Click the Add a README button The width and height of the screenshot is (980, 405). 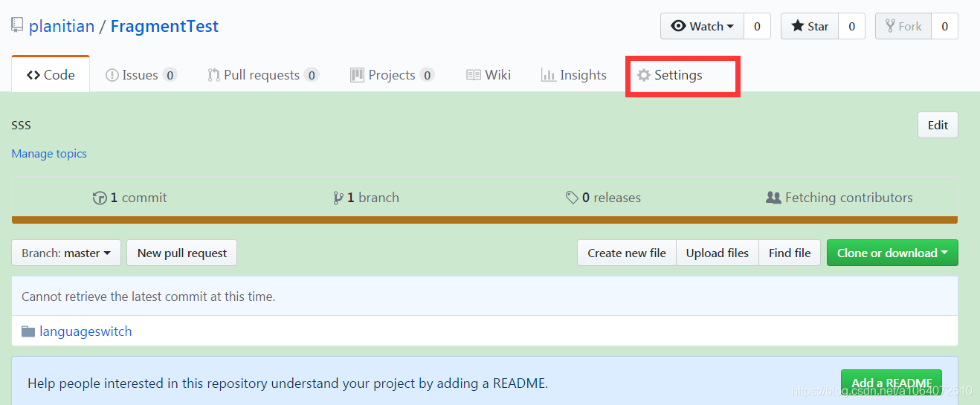892,383
